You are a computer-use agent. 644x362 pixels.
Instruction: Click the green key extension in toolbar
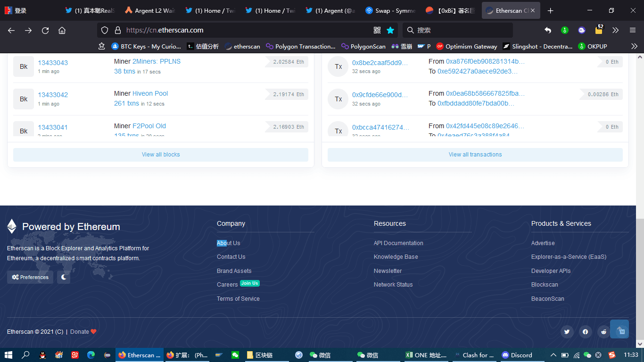565,30
